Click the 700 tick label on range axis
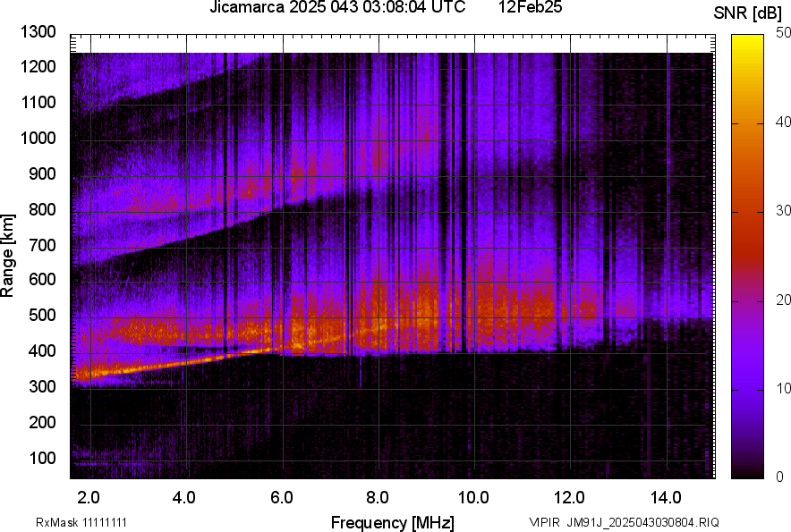This screenshot has height=532, width=791. click(46, 245)
